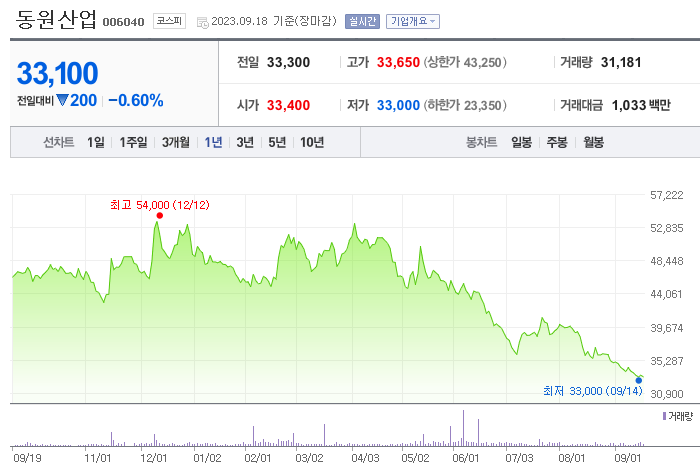Screen dimensions: 700x476
Task: Click the current price 33,100
Action: 57,73
